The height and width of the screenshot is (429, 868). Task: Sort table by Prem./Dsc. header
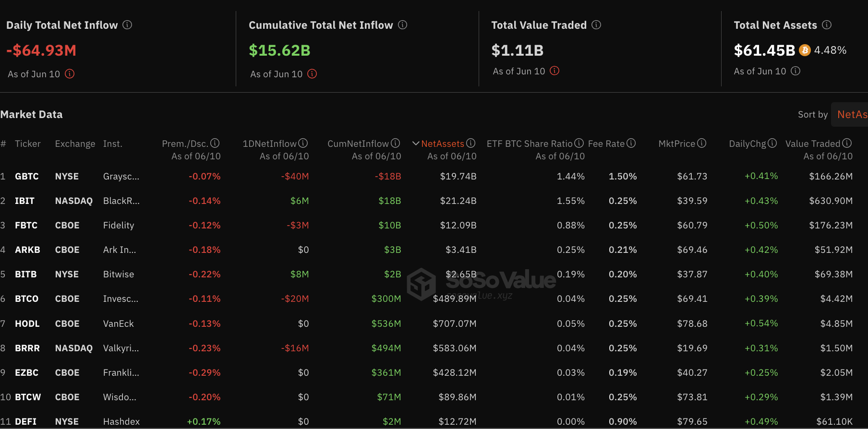[x=185, y=143]
